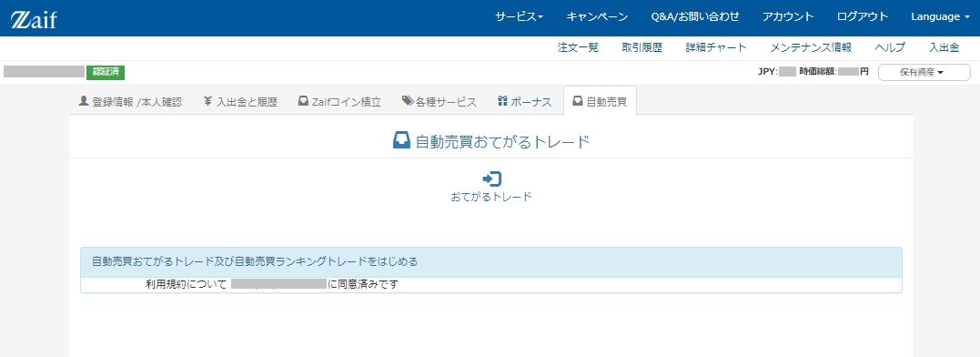Switch to 登録情報 /本人確認 tab
This screenshot has width=980, height=357.
tap(130, 101)
